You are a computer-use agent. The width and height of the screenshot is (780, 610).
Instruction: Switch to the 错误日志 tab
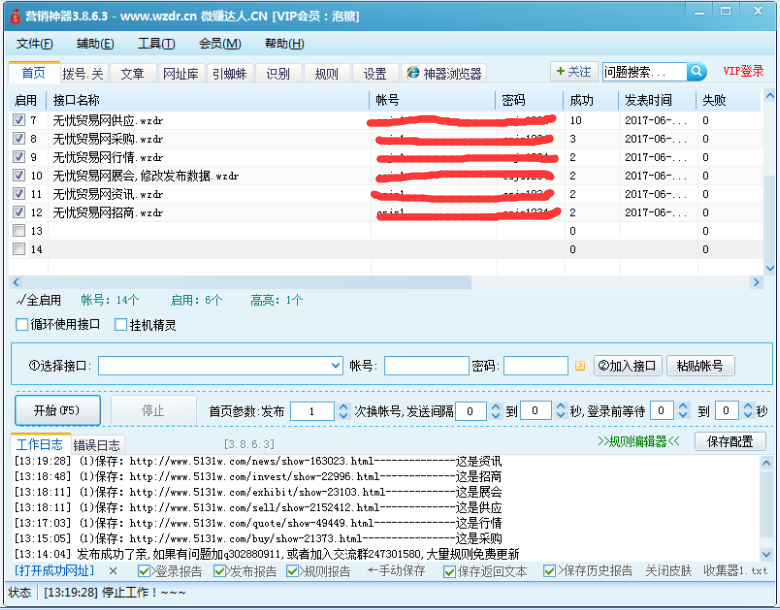[x=97, y=445]
